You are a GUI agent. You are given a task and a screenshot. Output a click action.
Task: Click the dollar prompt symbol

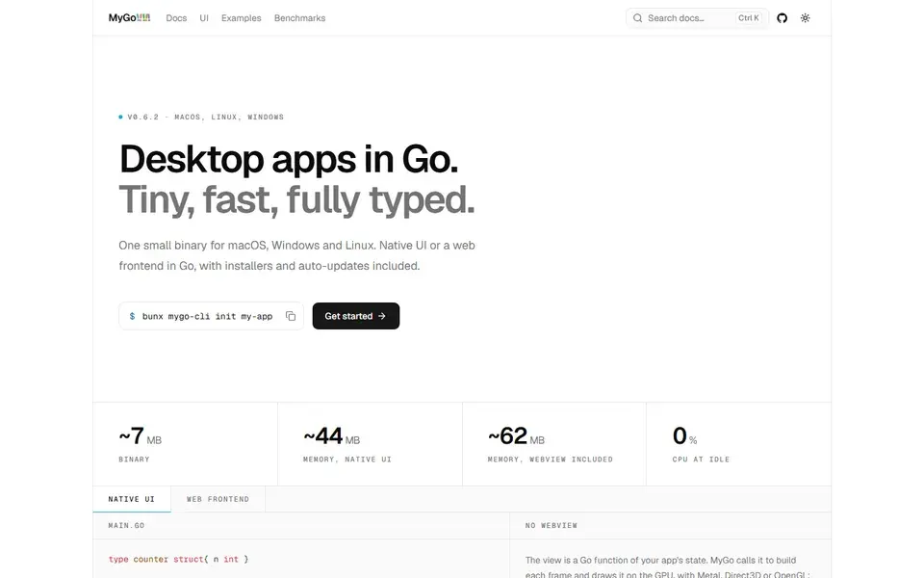[x=132, y=316]
